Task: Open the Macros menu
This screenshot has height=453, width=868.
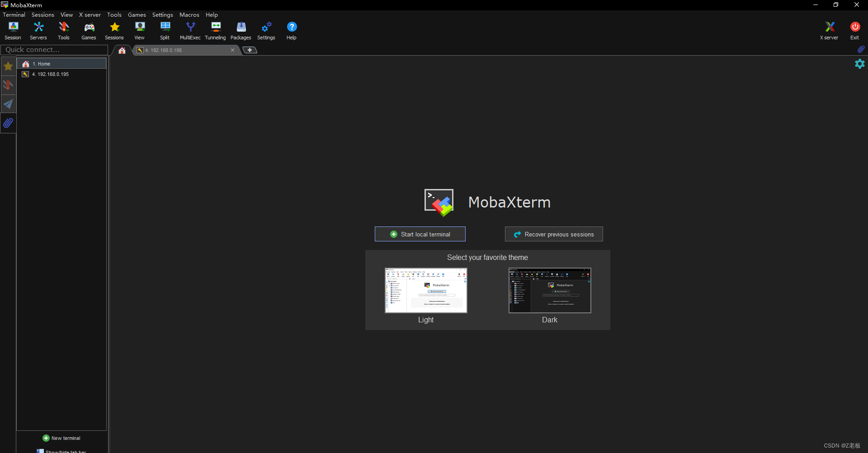Action: tap(189, 15)
